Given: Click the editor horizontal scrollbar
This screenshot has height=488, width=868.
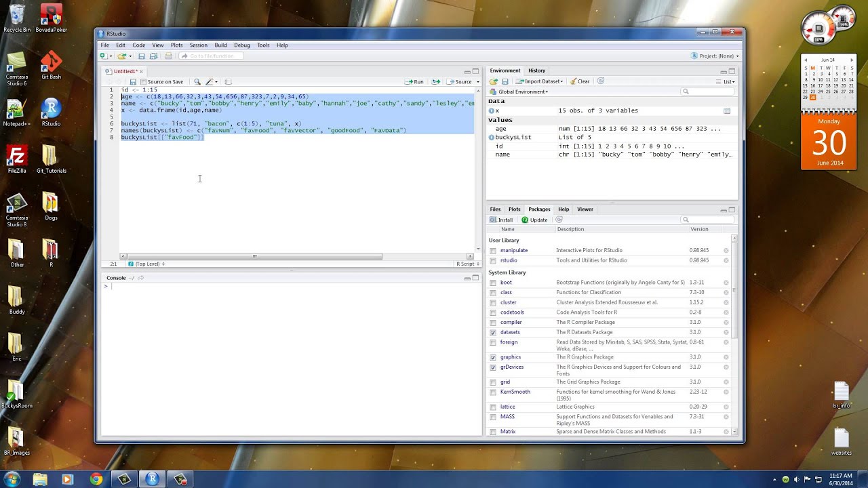Looking at the screenshot, I should [254, 256].
